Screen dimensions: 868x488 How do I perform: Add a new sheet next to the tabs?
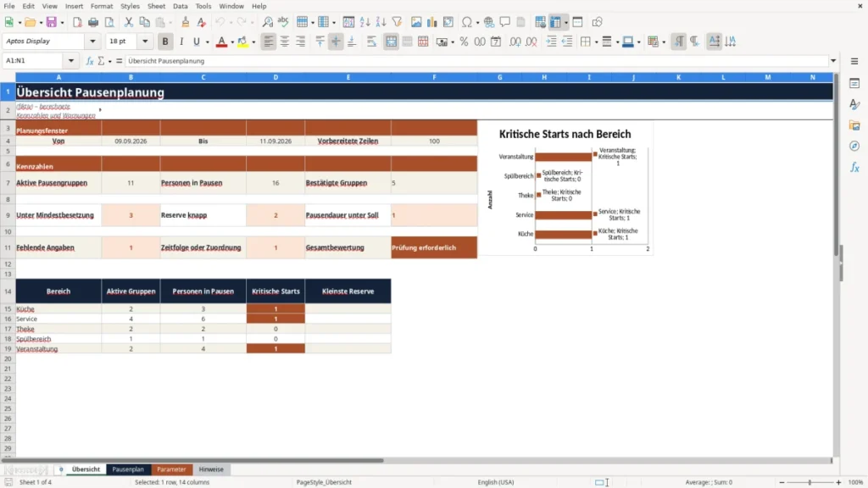click(61, 469)
